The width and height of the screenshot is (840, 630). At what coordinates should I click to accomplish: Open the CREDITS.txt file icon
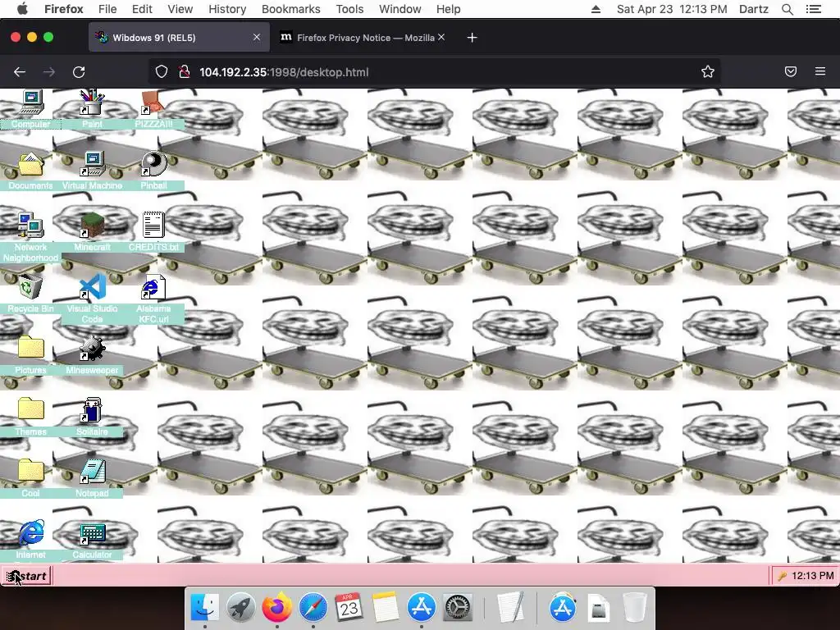click(x=153, y=226)
